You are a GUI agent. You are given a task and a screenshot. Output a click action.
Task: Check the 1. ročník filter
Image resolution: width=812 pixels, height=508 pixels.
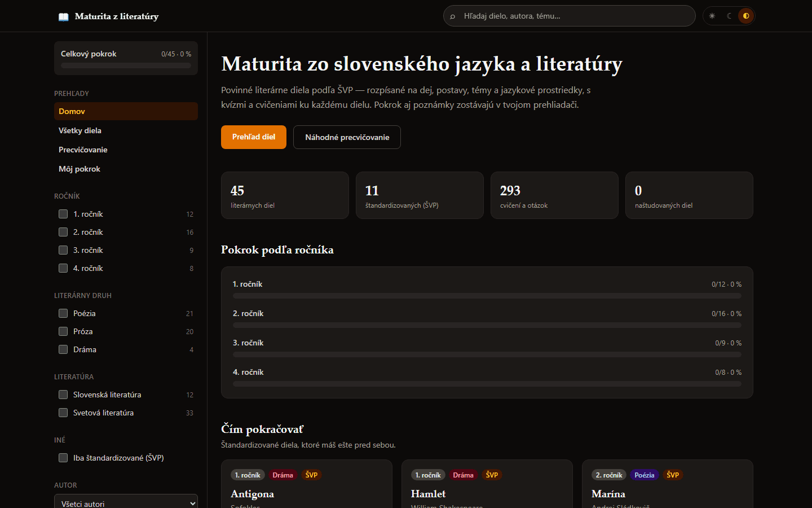pyautogui.click(x=63, y=214)
